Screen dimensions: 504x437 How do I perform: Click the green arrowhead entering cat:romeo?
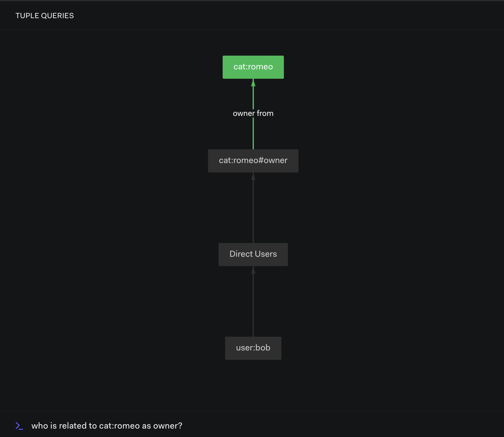click(x=253, y=83)
